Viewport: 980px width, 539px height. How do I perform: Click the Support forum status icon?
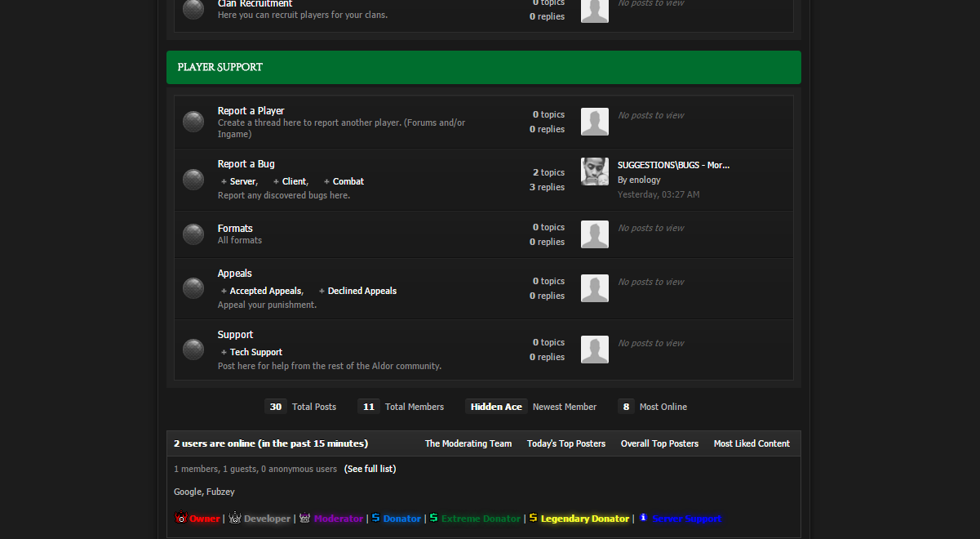[193, 350]
